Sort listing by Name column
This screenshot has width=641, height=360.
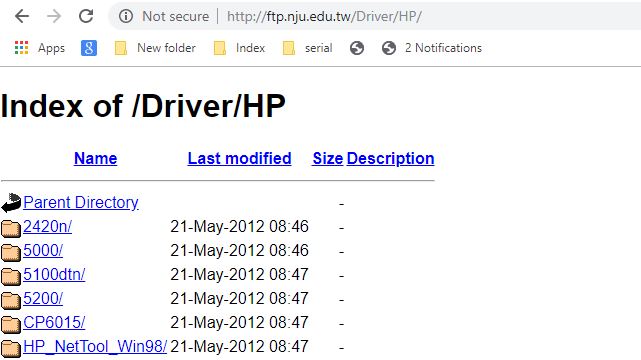95,159
